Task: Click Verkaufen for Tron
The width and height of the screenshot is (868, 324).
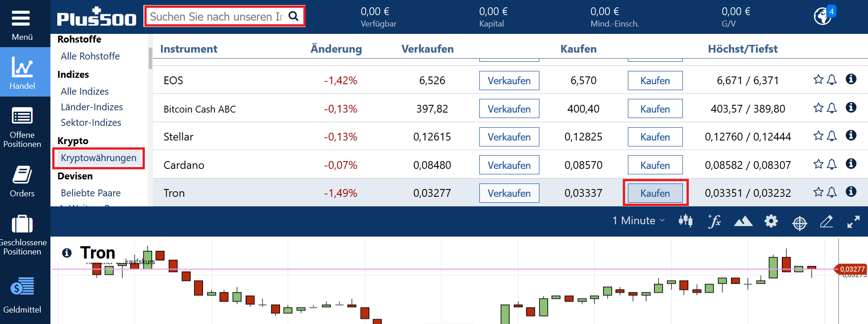Action: (x=509, y=193)
